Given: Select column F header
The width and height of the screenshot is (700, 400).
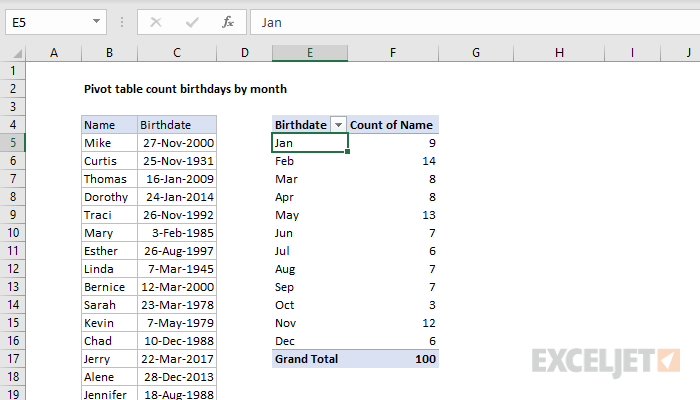Looking at the screenshot, I should [x=393, y=53].
